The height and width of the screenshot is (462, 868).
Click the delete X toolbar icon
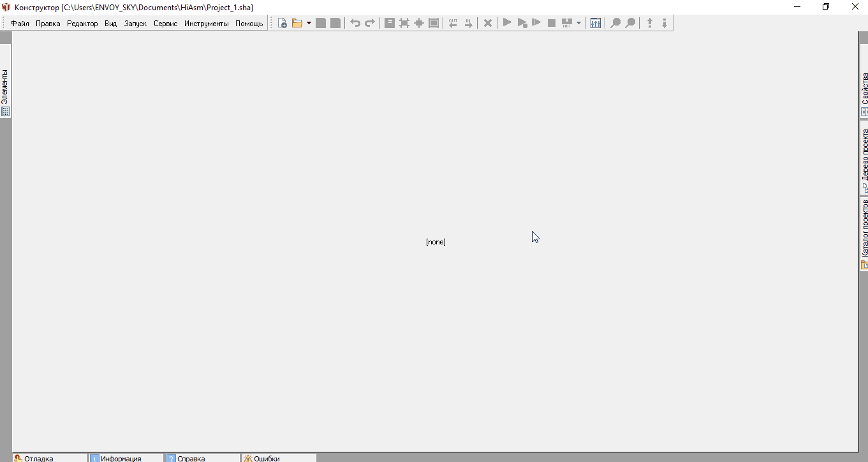(x=488, y=23)
